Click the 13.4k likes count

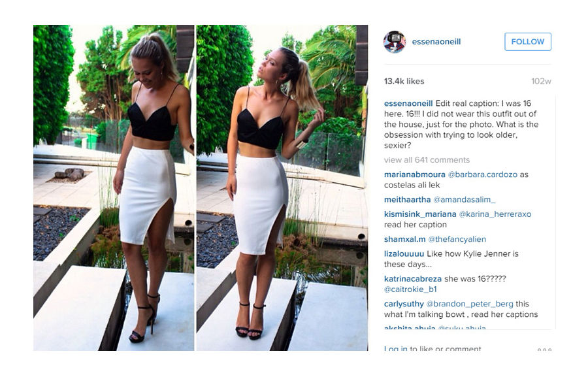click(404, 81)
